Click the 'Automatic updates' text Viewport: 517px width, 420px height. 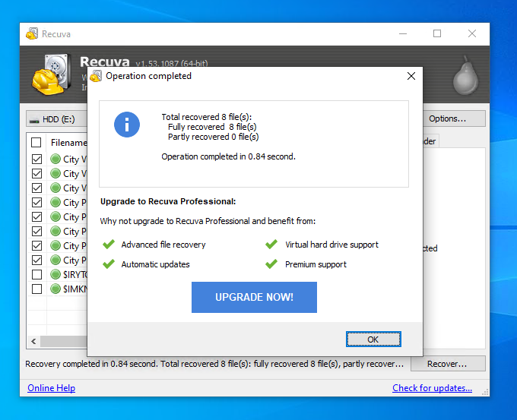[155, 264]
